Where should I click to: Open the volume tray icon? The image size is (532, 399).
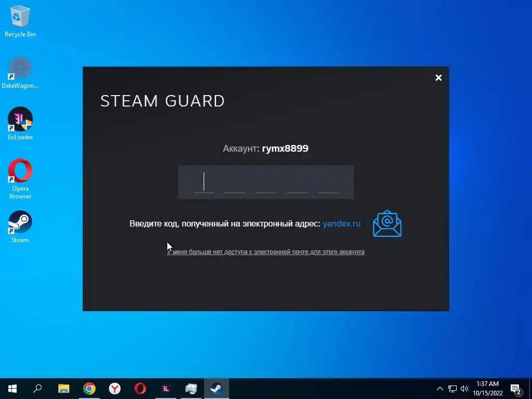pyautogui.click(x=464, y=389)
